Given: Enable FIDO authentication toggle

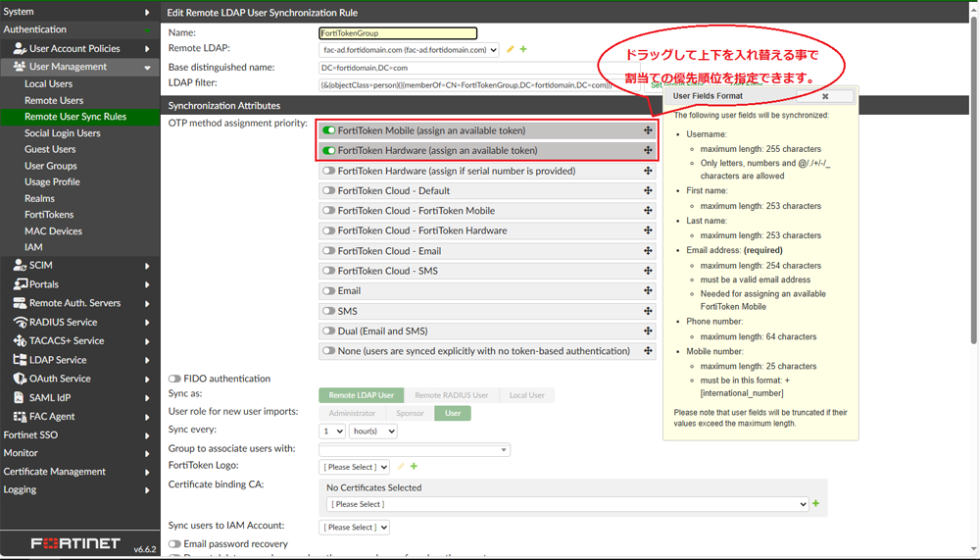Looking at the screenshot, I should pos(174,379).
